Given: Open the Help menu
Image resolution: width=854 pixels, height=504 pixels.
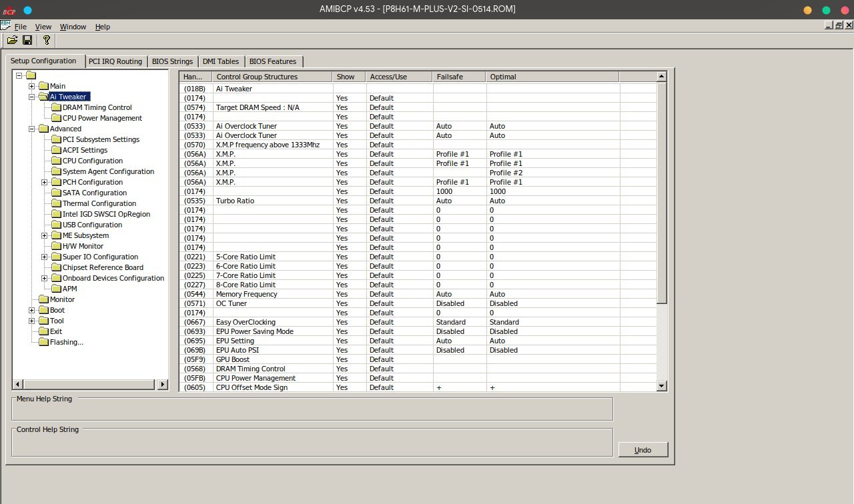Looking at the screenshot, I should tap(103, 27).
